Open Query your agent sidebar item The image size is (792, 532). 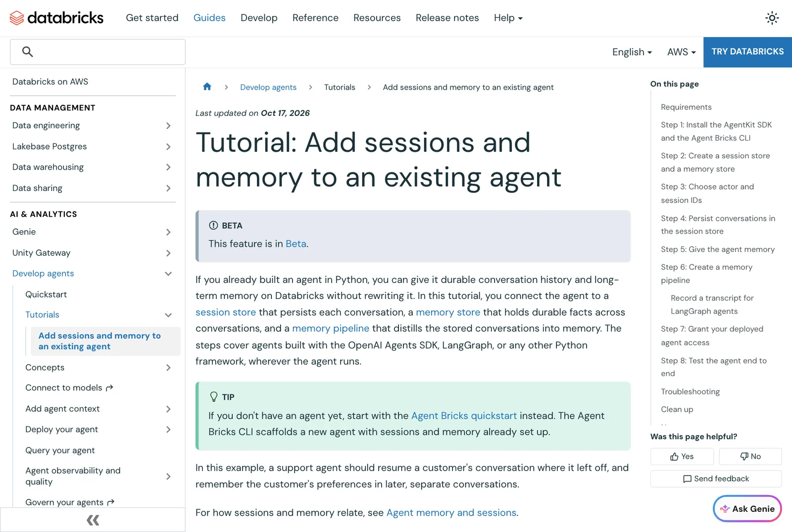click(60, 450)
